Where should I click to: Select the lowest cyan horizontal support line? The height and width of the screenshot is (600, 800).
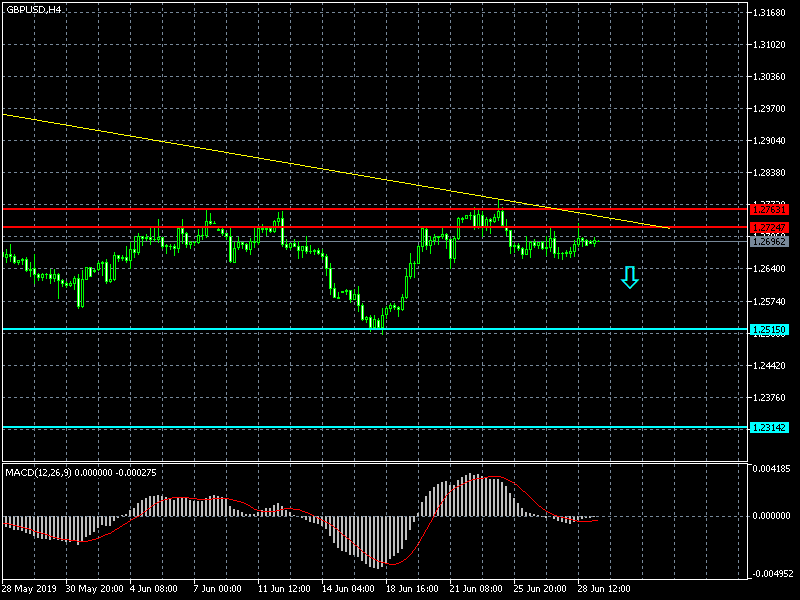[x=375, y=428]
